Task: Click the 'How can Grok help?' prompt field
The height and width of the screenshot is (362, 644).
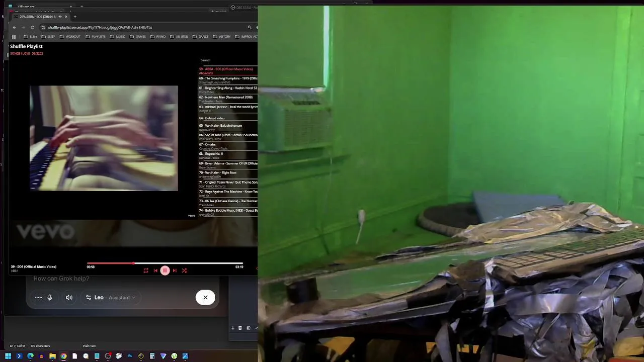Action: pos(61,279)
